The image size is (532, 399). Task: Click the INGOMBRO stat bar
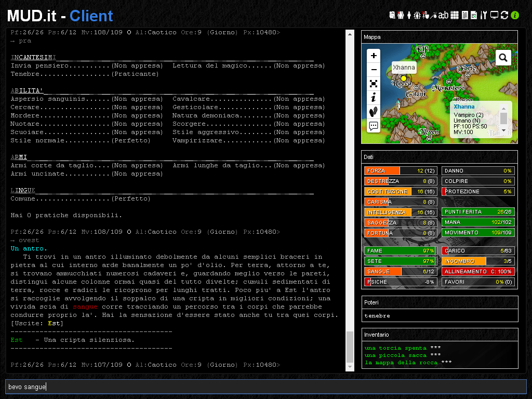[478, 261]
